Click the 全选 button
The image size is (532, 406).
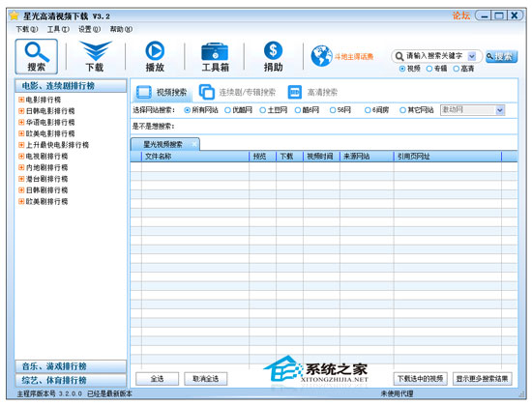coord(157,379)
